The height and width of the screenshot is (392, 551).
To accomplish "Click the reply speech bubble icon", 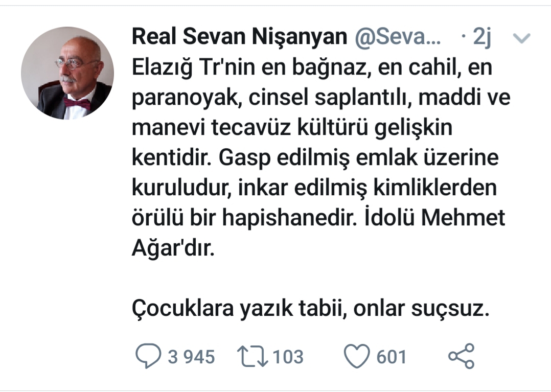I will tap(147, 357).
